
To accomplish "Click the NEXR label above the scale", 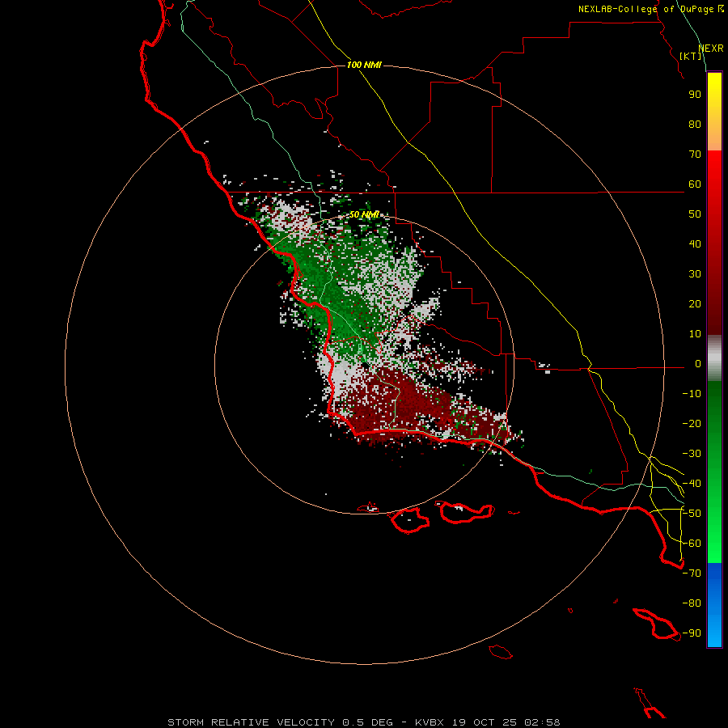I will pos(711,49).
